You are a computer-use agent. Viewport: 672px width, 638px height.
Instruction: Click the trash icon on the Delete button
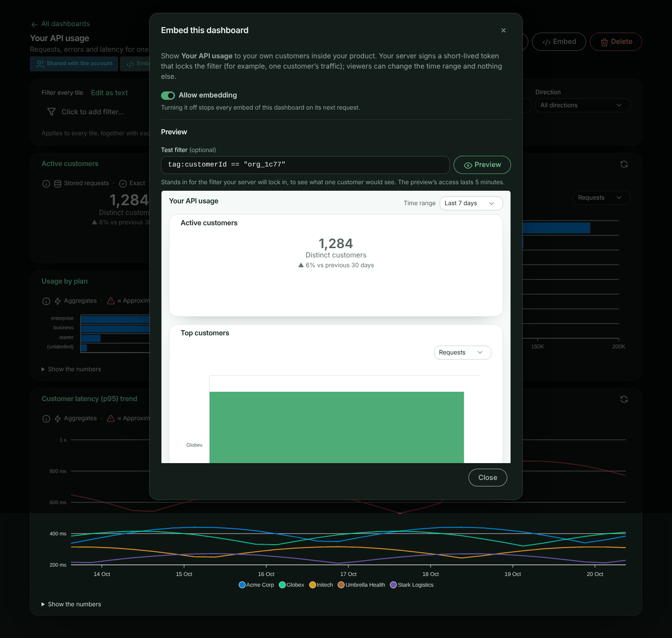coord(604,42)
